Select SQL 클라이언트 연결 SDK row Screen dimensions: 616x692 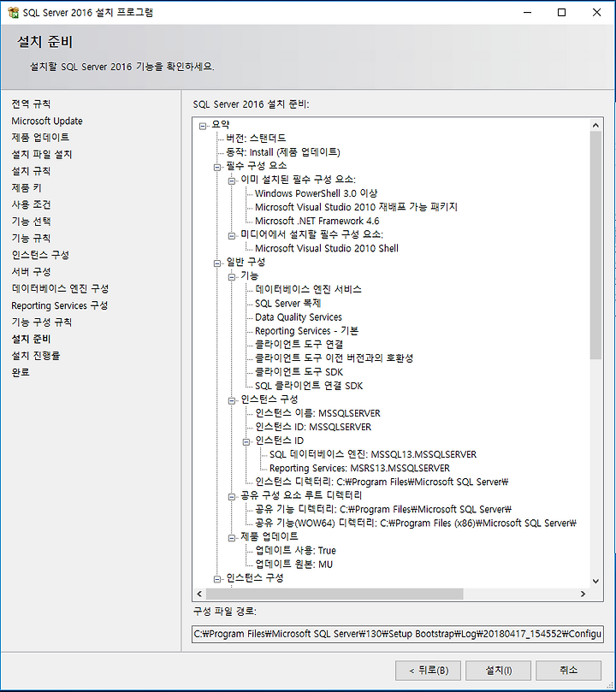[309, 386]
